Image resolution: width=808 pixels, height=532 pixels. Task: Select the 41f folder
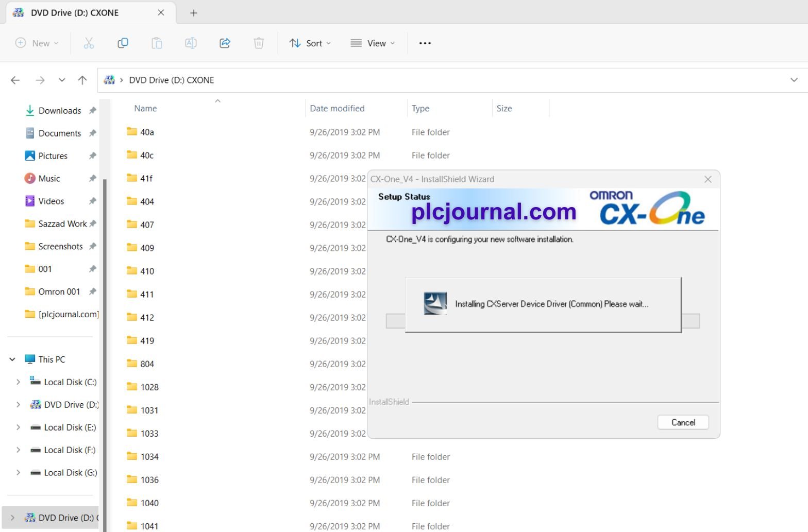(146, 179)
